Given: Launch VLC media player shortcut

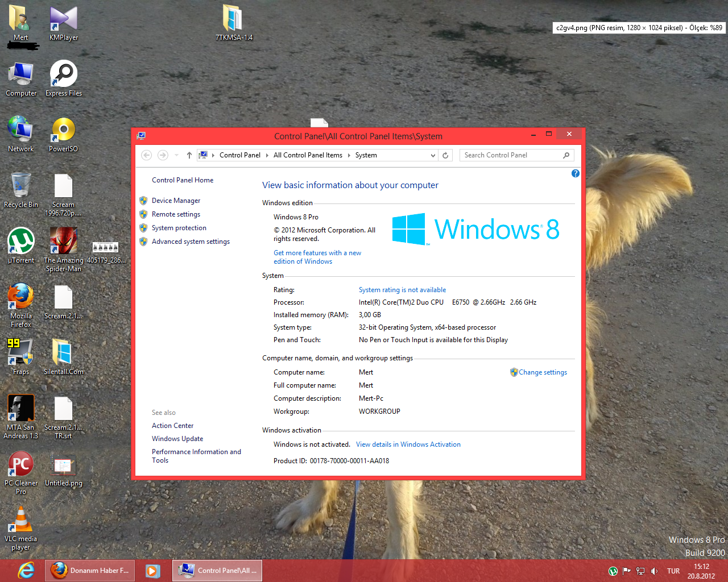Looking at the screenshot, I should [21, 528].
